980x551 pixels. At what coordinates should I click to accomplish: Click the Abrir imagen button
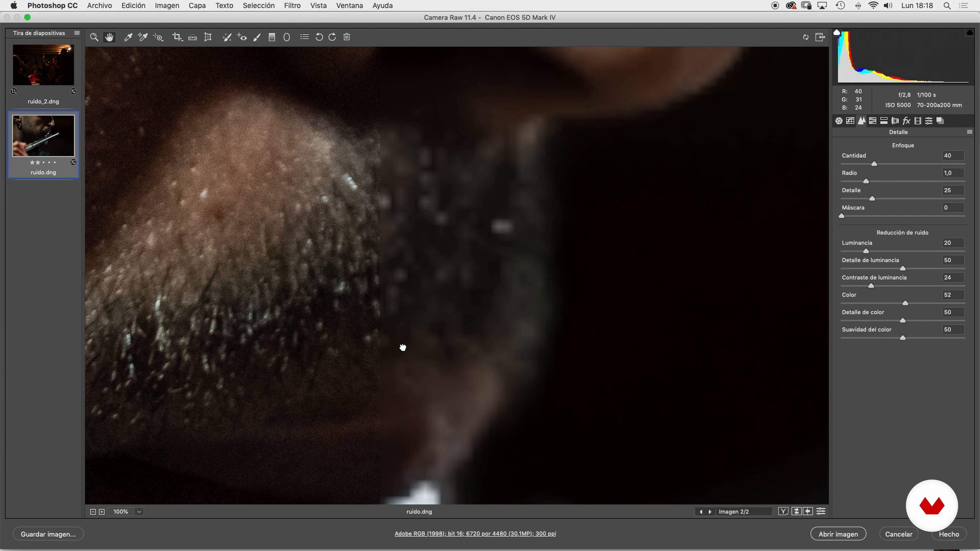(x=838, y=534)
